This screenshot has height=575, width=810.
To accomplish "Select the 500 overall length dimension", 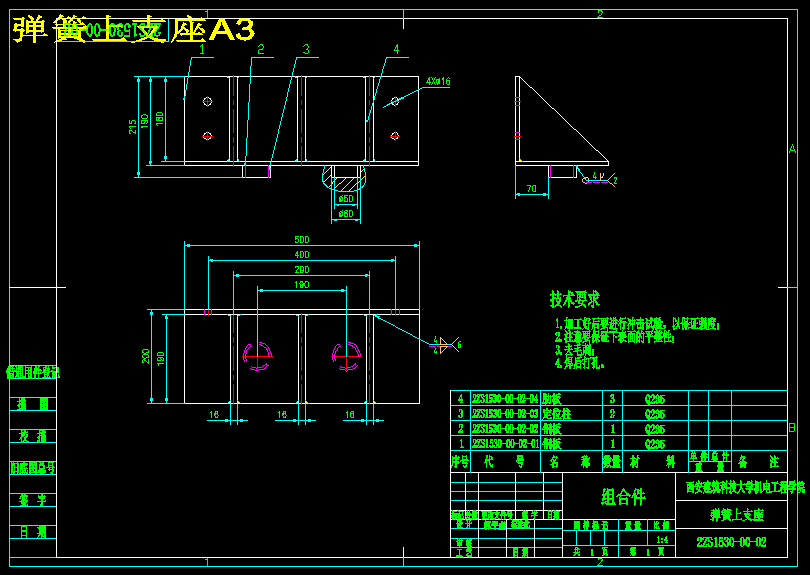I will [x=302, y=240].
